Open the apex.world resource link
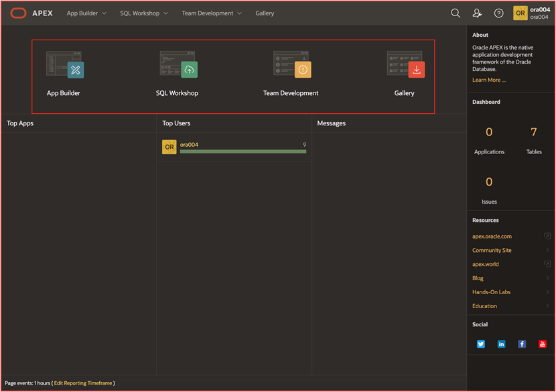The height and width of the screenshot is (392, 556). pyautogui.click(x=486, y=264)
